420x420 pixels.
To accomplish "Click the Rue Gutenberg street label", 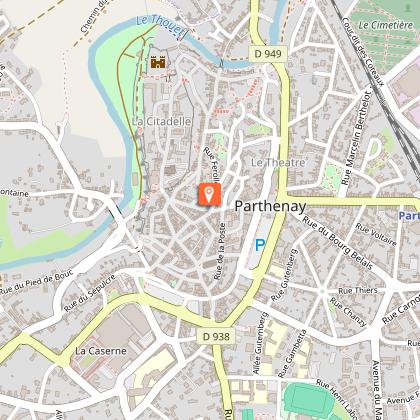I will (284, 275).
